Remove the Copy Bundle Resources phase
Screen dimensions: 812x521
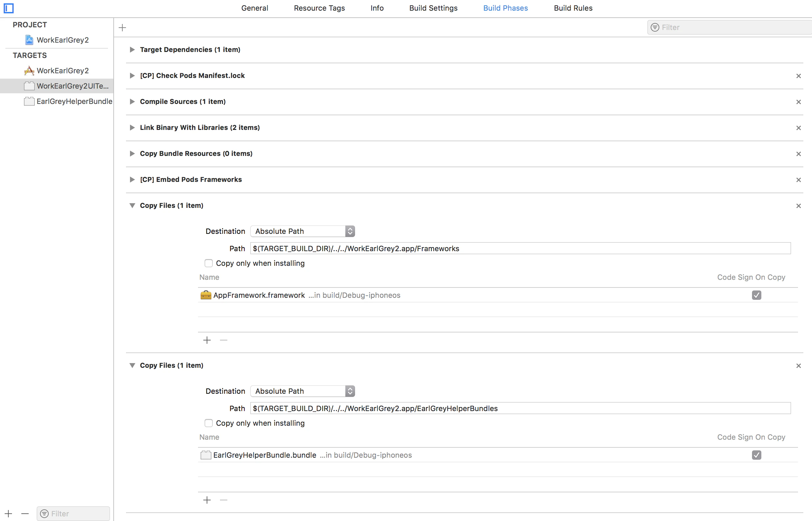(798, 154)
